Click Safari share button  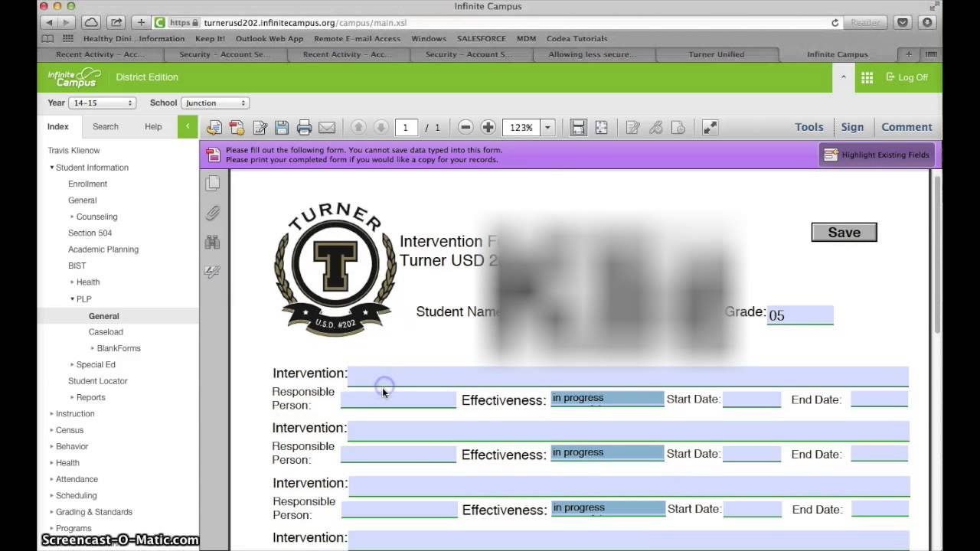pyautogui.click(x=116, y=22)
